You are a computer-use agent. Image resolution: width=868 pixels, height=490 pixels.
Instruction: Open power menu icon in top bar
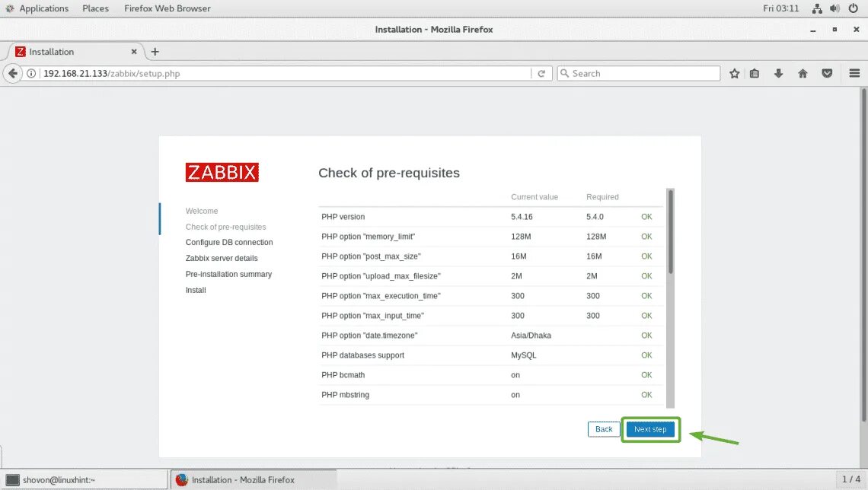pos(853,8)
